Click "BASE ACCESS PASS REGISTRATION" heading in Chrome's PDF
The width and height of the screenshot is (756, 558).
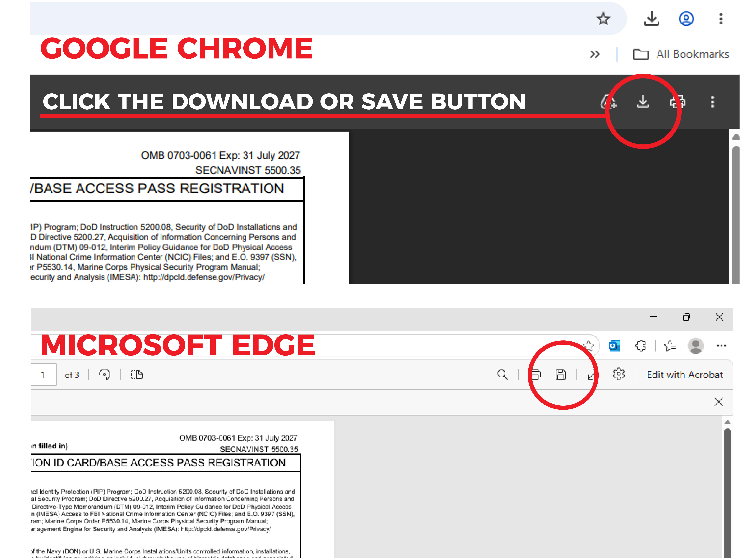[159, 188]
